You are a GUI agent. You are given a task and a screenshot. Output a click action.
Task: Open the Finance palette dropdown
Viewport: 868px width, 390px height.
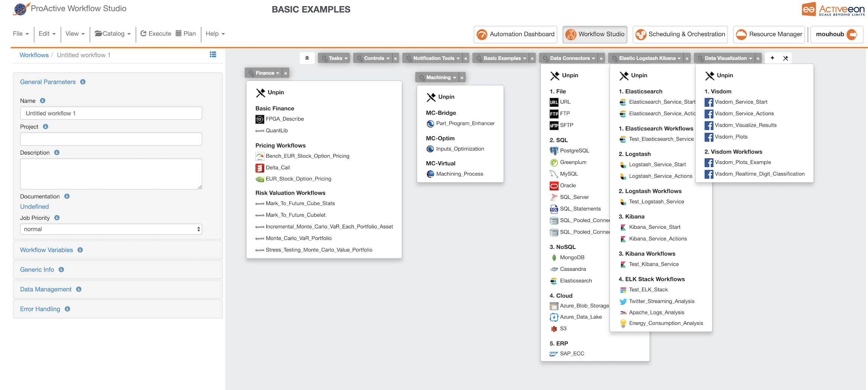(x=263, y=73)
